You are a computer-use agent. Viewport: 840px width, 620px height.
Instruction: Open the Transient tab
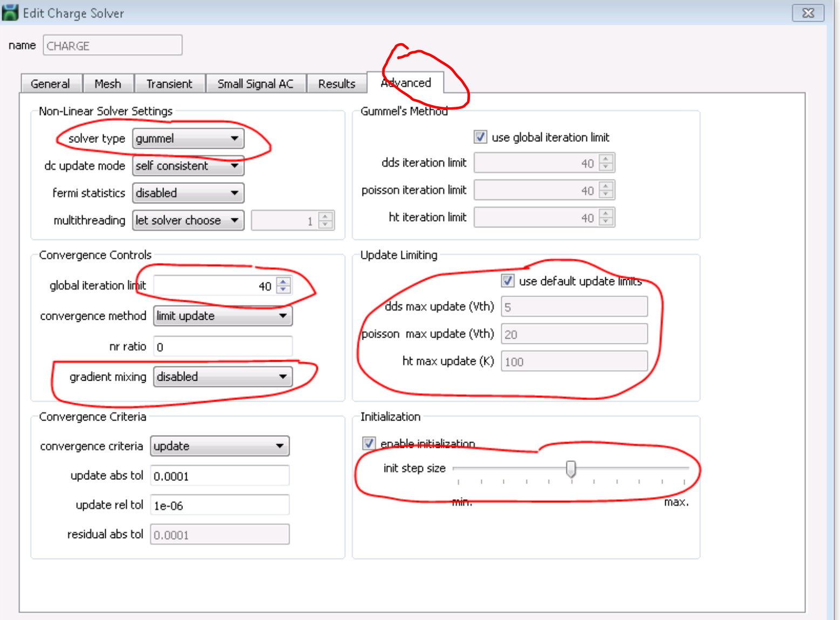pos(169,84)
